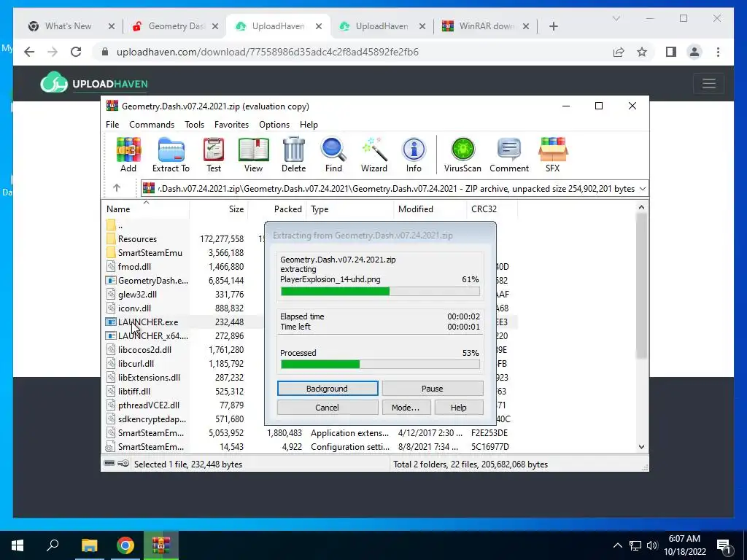Select libcocos2d.dll in the list
The width and height of the screenshot is (747, 560).
(144, 349)
